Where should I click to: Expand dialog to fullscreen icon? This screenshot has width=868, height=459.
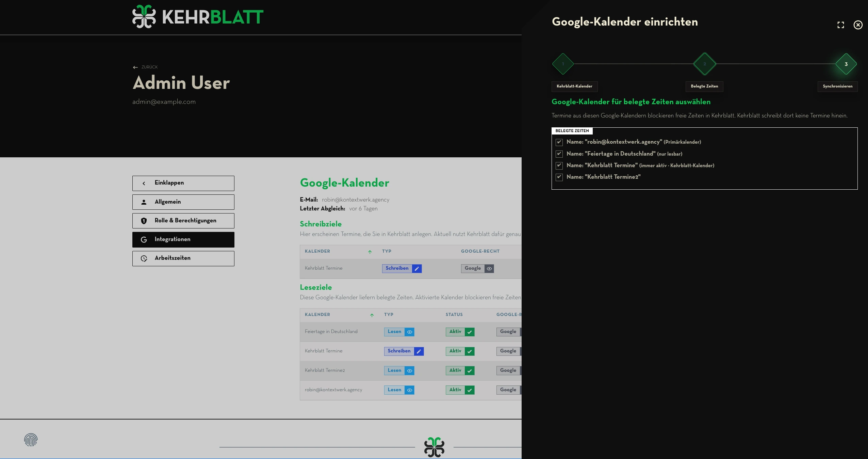[841, 25]
